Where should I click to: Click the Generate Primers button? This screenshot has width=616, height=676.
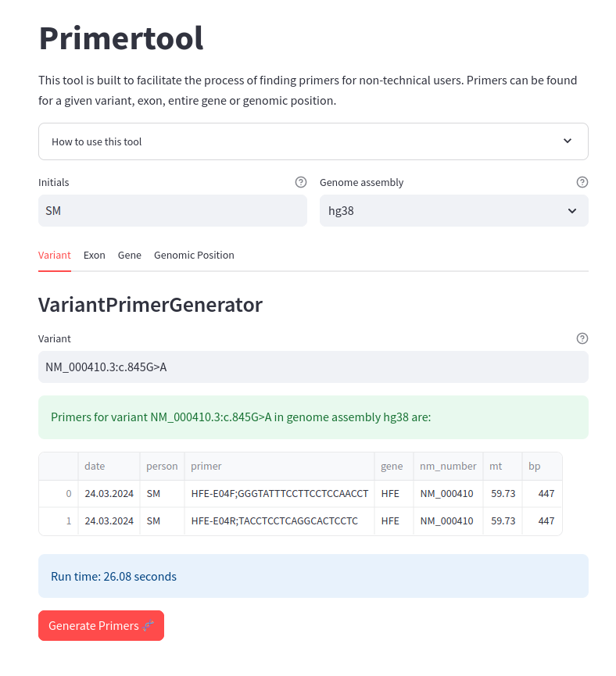pyautogui.click(x=101, y=625)
